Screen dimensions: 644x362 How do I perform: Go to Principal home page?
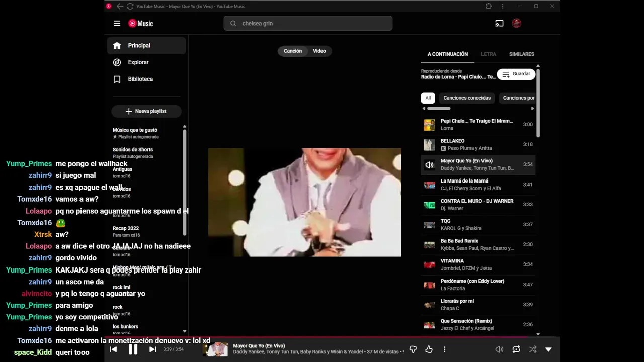[146, 45]
